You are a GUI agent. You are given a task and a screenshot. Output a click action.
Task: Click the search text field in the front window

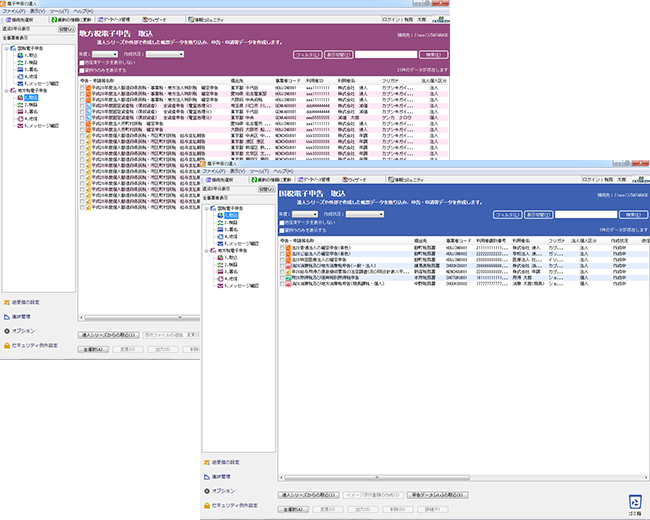click(x=586, y=214)
